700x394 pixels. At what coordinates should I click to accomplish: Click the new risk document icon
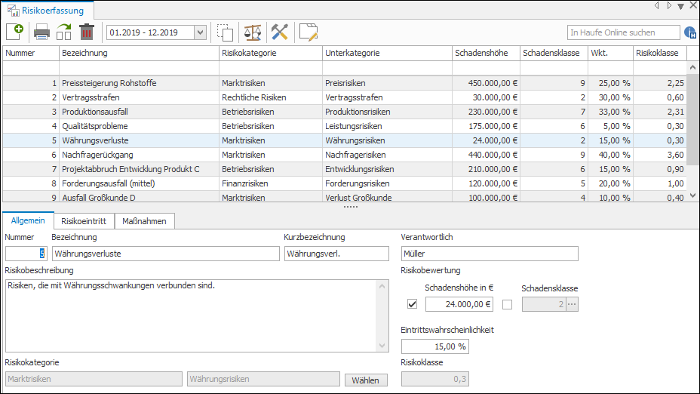(x=15, y=32)
